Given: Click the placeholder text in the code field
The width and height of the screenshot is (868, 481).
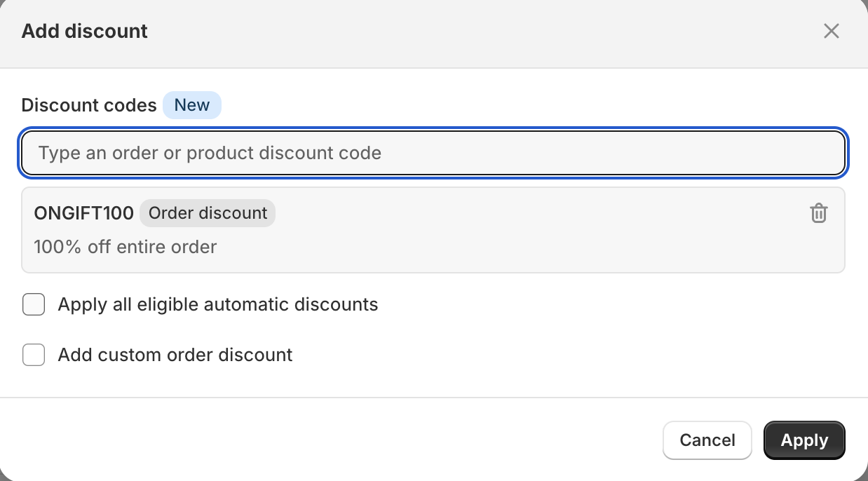Looking at the screenshot, I should [x=210, y=153].
